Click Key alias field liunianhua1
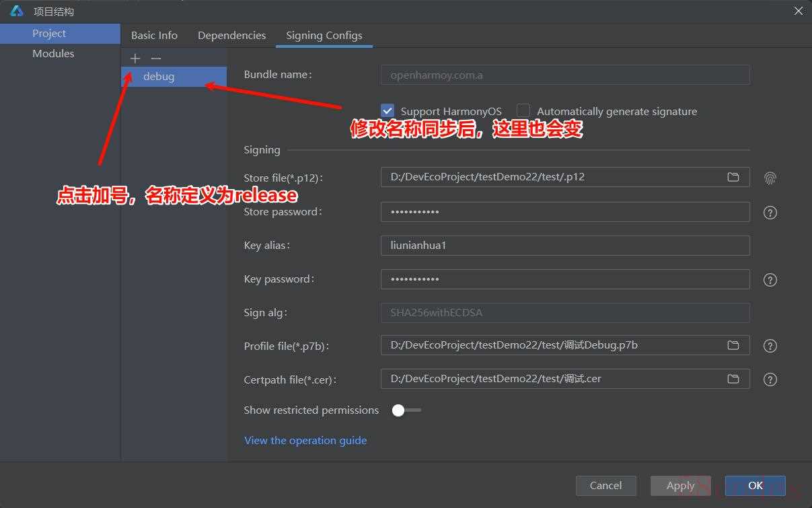 [565, 246]
